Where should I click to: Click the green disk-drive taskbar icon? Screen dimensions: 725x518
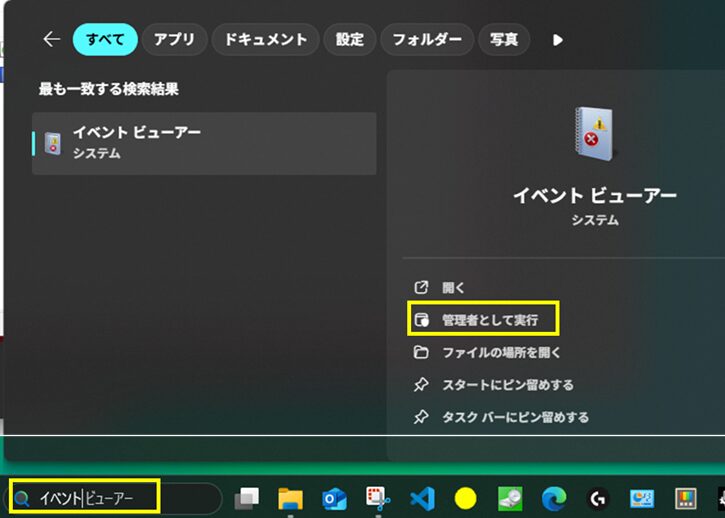click(510, 499)
